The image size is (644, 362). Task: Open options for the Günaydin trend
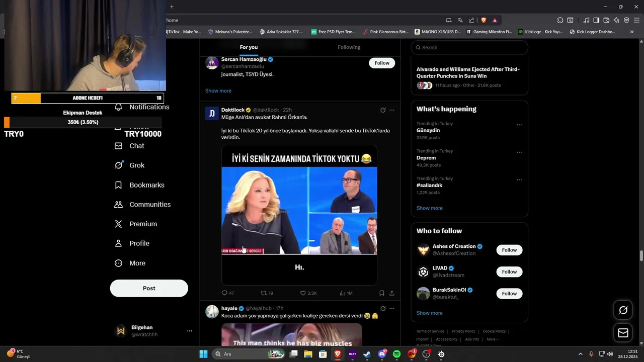[x=519, y=125]
